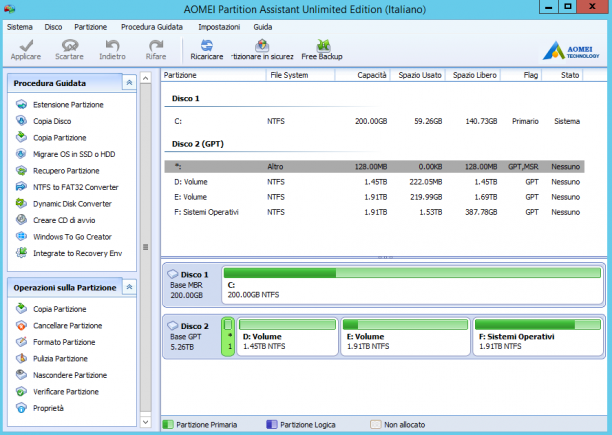Sort by Partizione column header
612x435 pixels.
[213, 75]
